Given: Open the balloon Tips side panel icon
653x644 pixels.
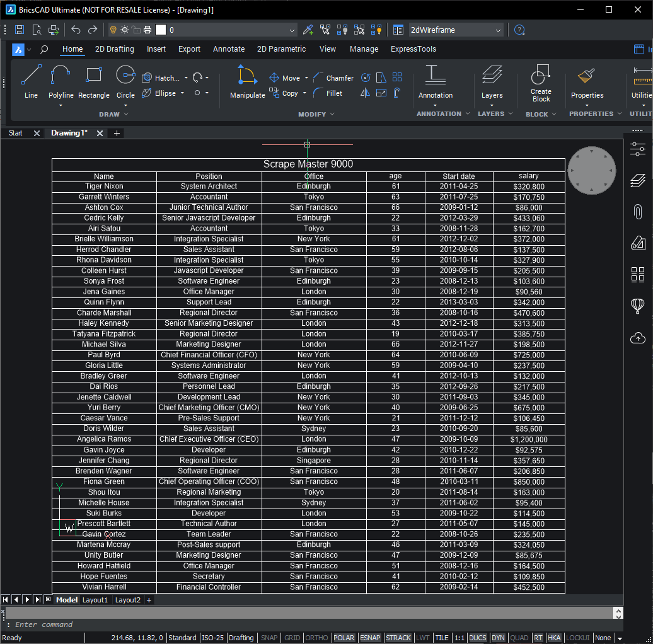Looking at the screenshot, I should click(638, 306).
